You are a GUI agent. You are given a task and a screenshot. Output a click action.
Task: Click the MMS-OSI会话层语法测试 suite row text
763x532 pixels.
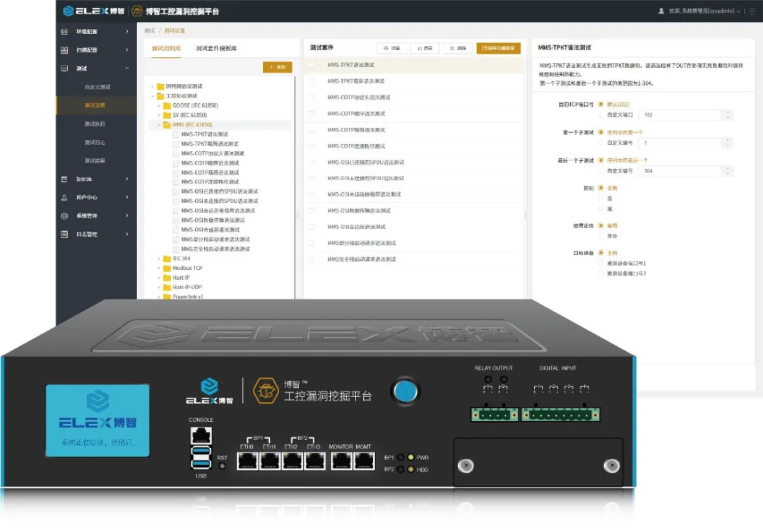point(356,227)
